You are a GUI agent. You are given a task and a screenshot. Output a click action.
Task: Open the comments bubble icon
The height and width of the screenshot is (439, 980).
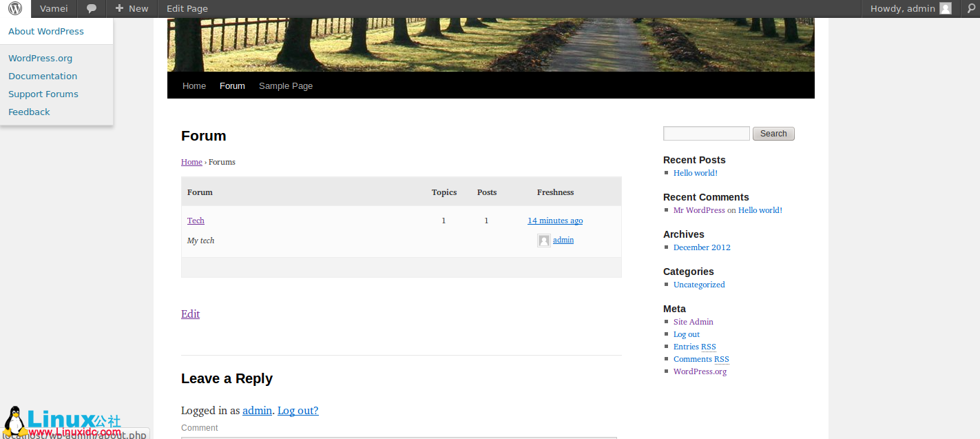[91, 9]
